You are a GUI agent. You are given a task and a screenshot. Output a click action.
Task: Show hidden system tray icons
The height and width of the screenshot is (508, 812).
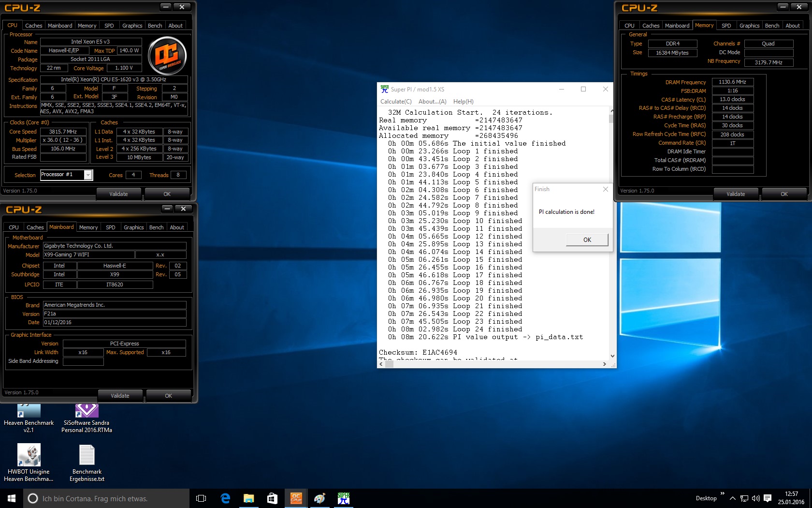[x=733, y=498]
